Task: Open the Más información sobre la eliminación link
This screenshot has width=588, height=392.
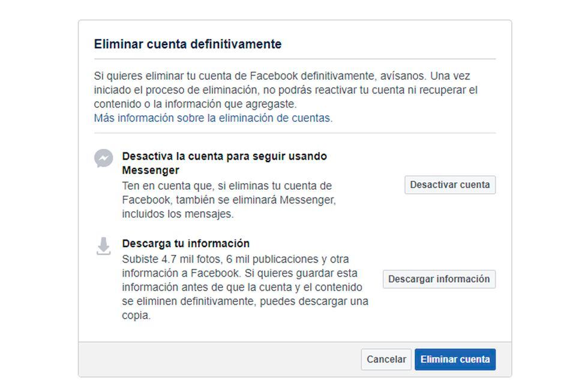Action: [x=213, y=118]
